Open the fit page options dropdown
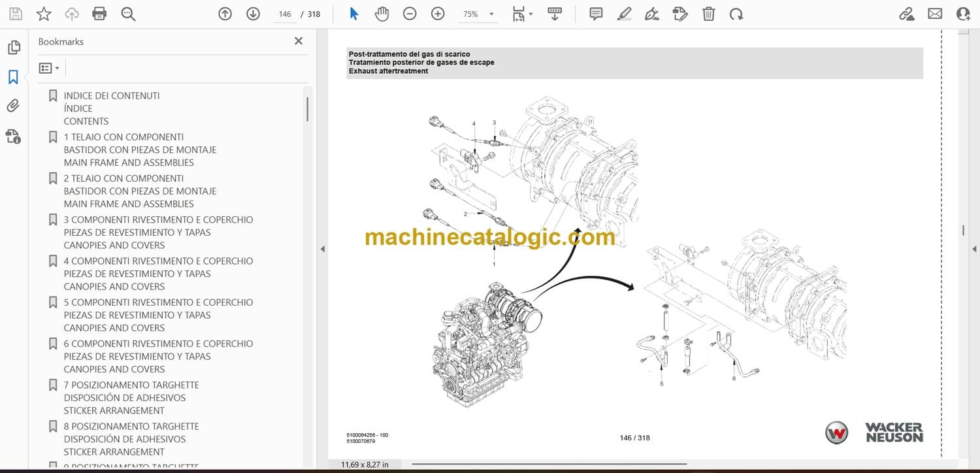The width and height of the screenshot is (980, 473). (522, 14)
